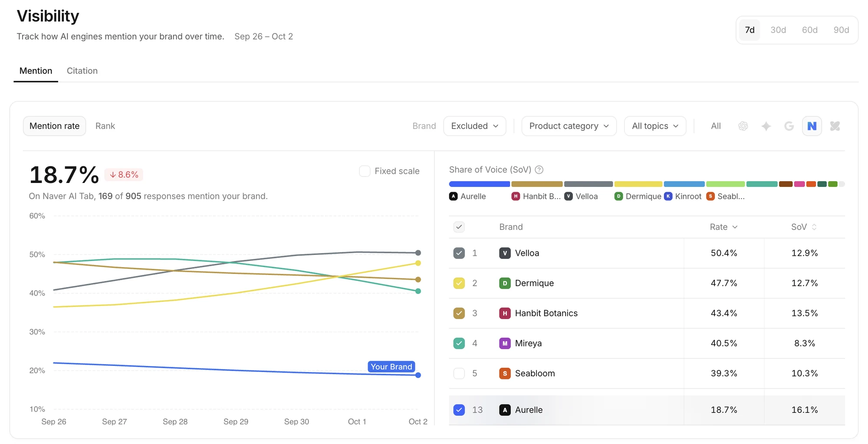The image size is (868, 444).
Task: Click Seabl... icon in SoV legend
Action: pyautogui.click(x=710, y=196)
